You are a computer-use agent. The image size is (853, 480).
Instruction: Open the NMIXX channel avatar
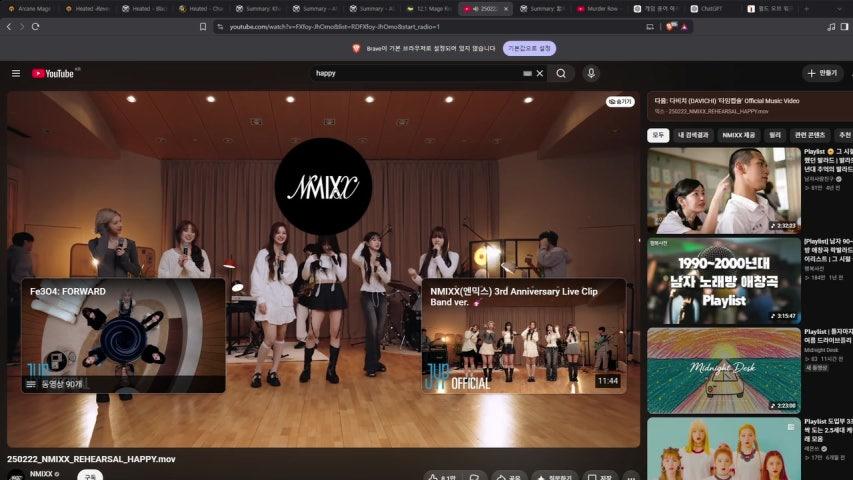[x=16, y=476]
